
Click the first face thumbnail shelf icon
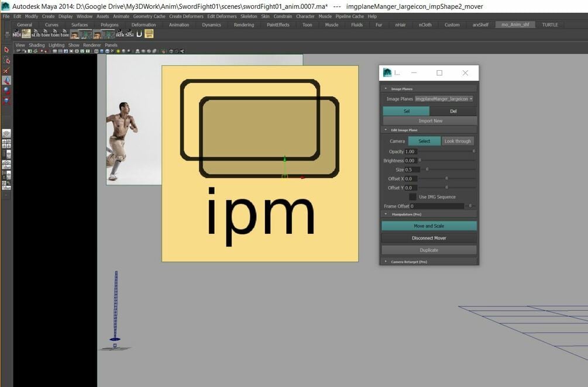pyautogui.click(x=75, y=34)
